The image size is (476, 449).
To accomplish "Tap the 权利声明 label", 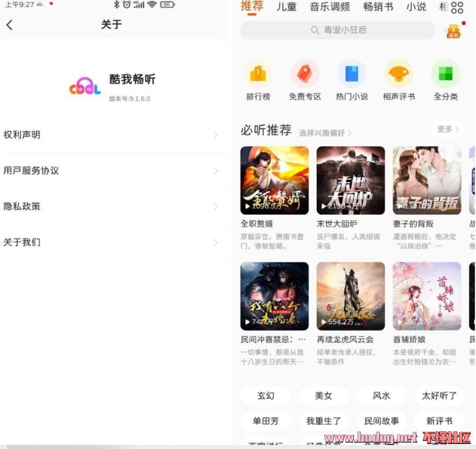I will [x=22, y=135].
